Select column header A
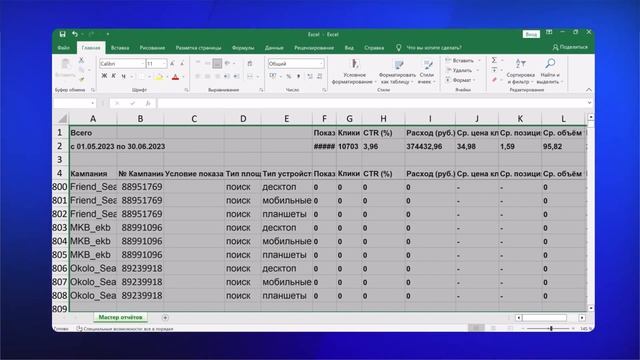This screenshot has height=360, width=640. 93,119
